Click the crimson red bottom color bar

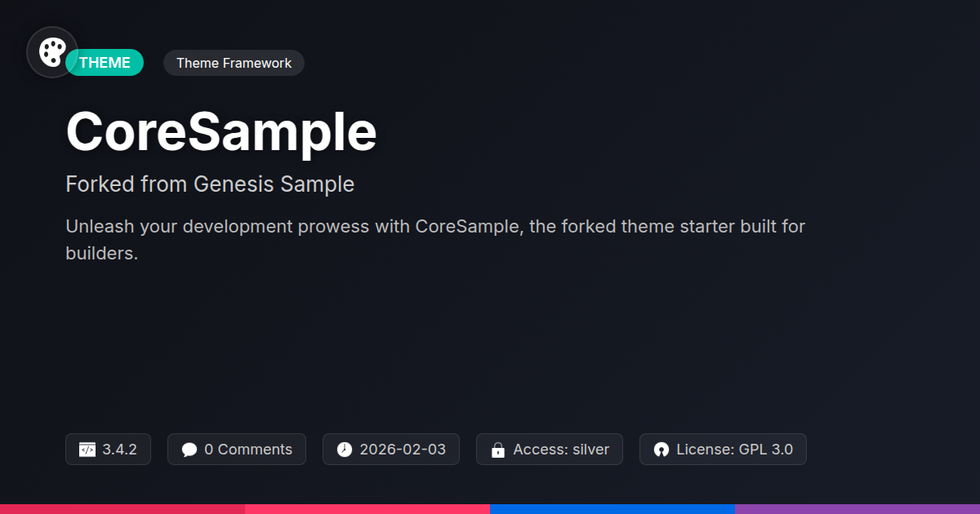click(122, 509)
